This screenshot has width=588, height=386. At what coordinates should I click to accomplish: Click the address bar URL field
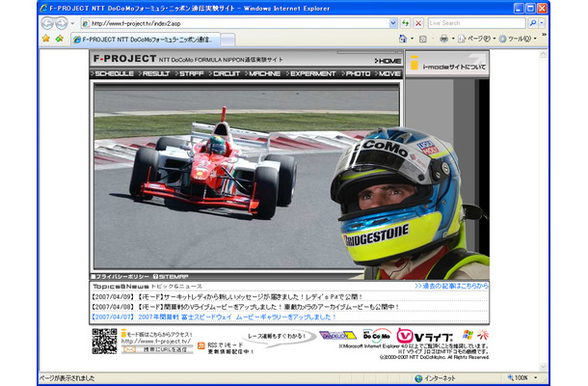(235, 23)
